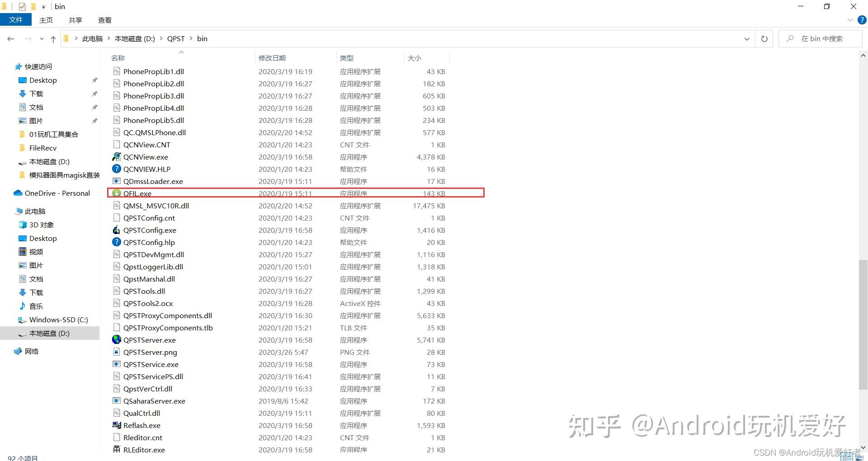Click the QFIL.exe green icon
This screenshot has height=461, width=868.
117,193
